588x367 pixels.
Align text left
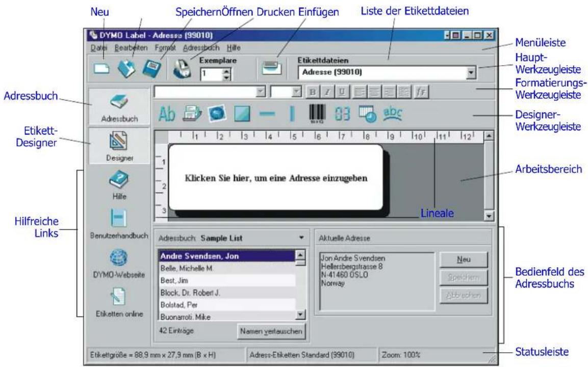359,92
